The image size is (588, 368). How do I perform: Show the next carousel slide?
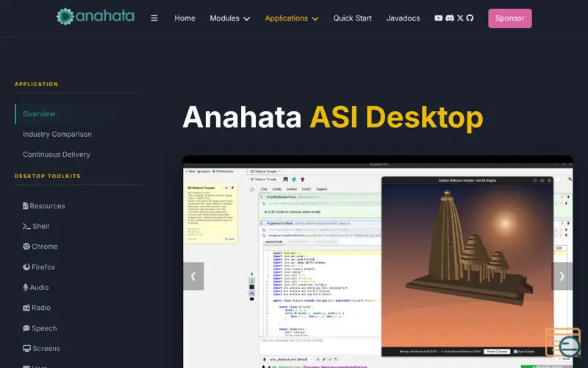(x=562, y=276)
